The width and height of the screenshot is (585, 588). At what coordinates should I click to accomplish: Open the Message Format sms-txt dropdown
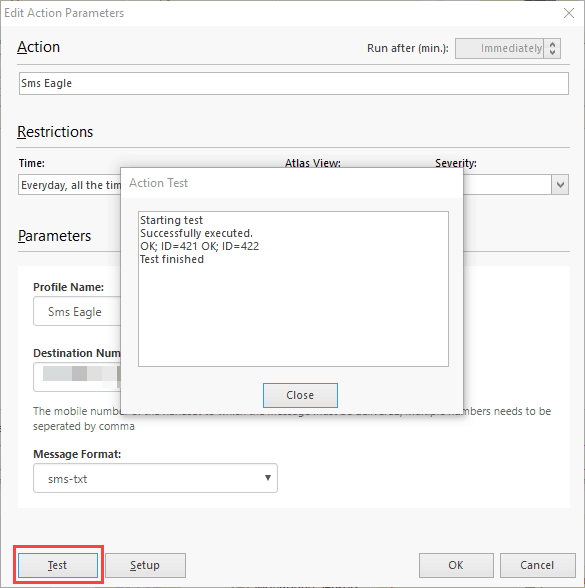tap(155, 478)
